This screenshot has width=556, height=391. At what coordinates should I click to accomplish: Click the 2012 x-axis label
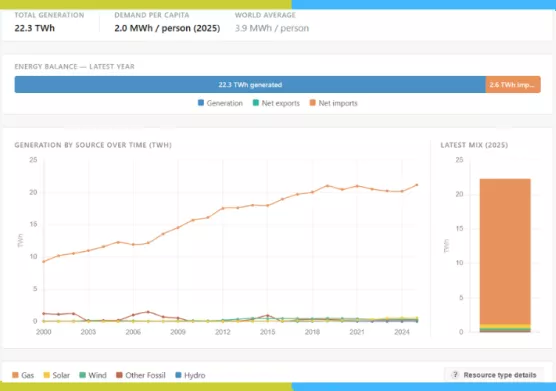tap(223, 332)
